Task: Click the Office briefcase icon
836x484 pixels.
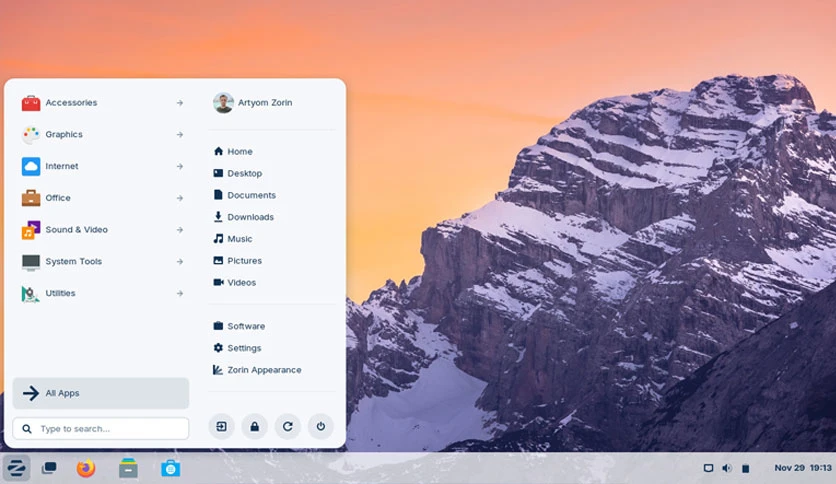Action: [31, 198]
